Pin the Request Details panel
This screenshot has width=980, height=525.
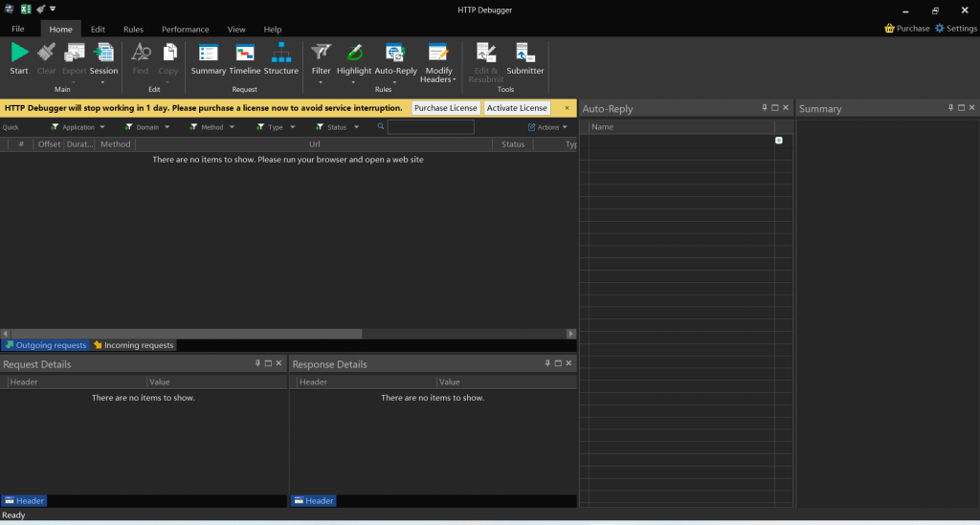click(257, 363)
